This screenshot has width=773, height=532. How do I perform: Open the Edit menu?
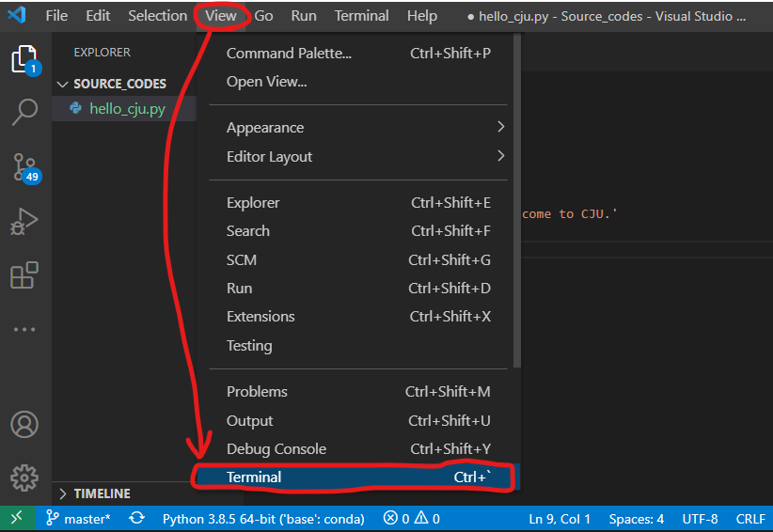click(x=98, y=16)
